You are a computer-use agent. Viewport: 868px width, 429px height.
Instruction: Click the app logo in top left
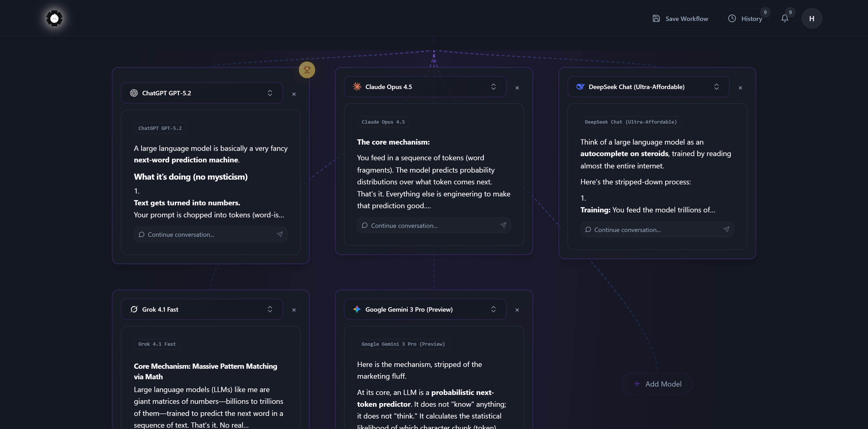54,18
